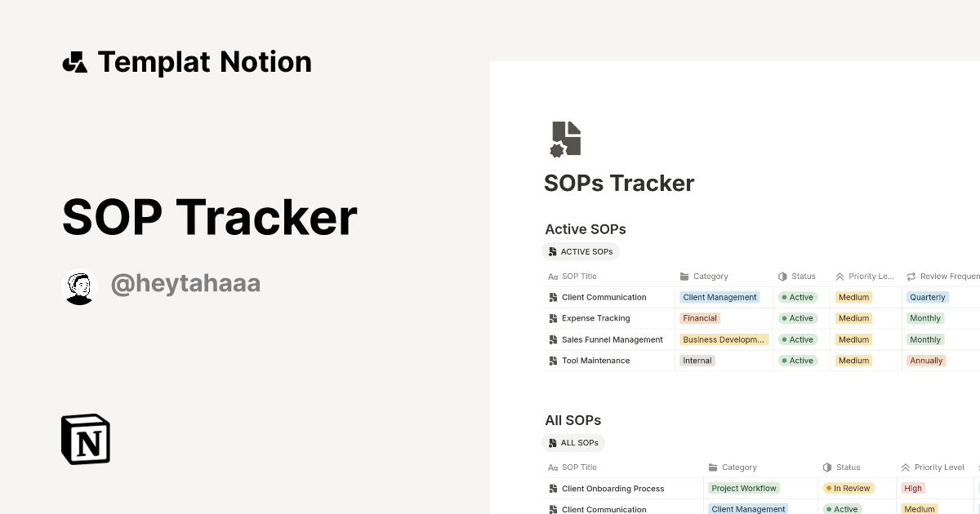Visit the @heytahaaa profile link

click(185, 281)
